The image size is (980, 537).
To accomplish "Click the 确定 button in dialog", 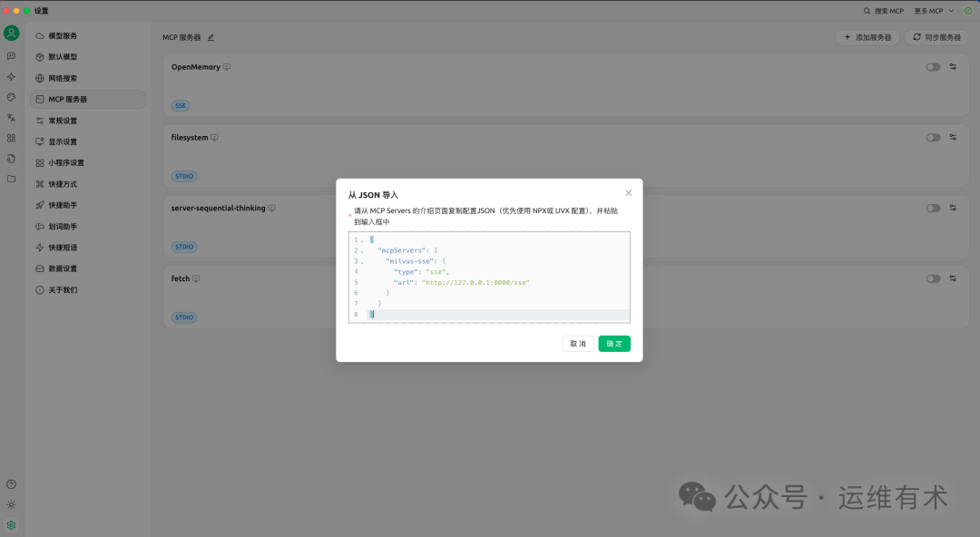I will pos(614,344).
